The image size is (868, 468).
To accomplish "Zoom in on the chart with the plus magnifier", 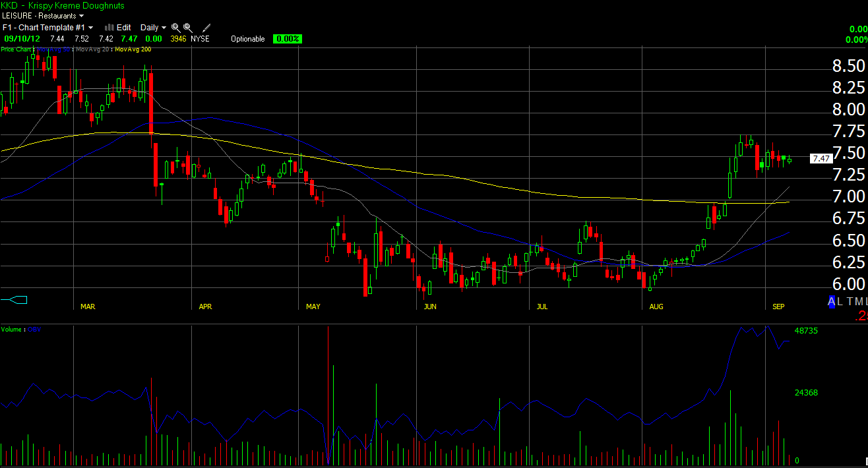I will coord(175,28).
